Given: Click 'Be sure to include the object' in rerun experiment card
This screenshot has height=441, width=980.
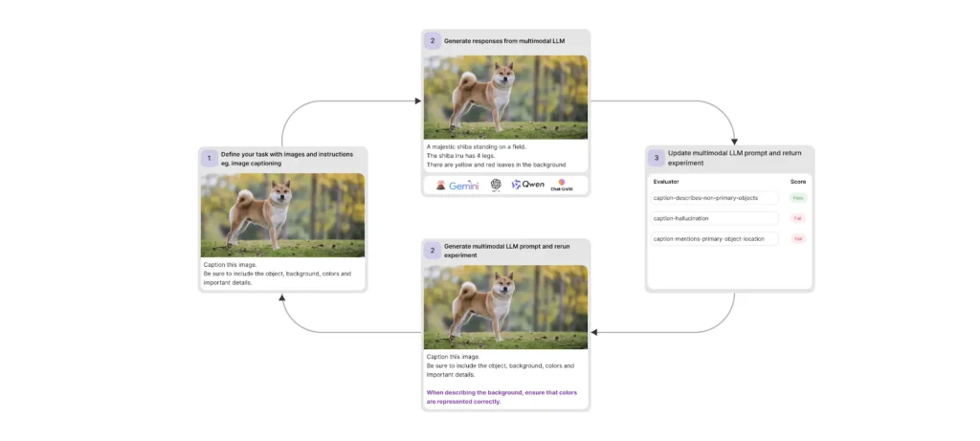Looking at the screenshot, I should 501,370.
